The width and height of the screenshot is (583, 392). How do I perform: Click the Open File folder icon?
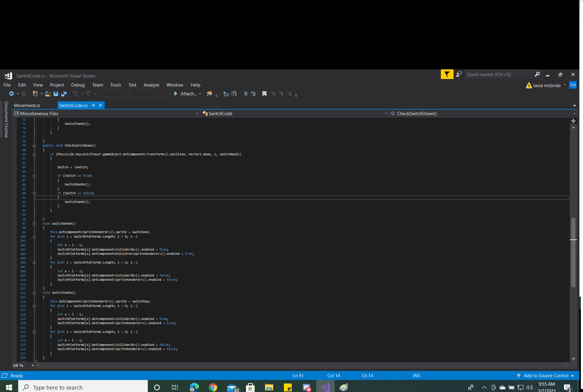pos(48,94)
